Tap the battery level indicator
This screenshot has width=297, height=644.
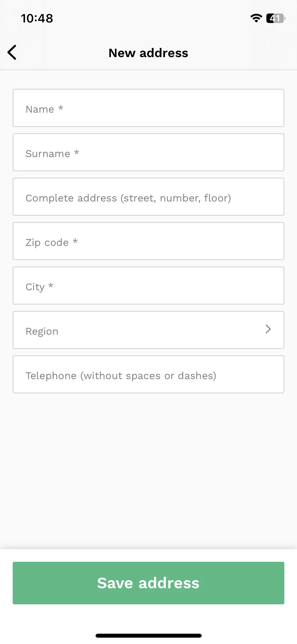tap(276, 18)
